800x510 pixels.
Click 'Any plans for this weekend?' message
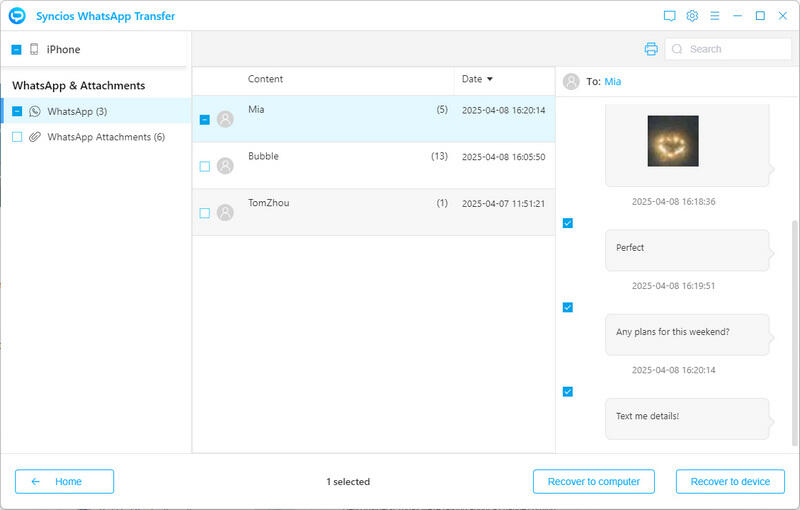click(687, 335)
